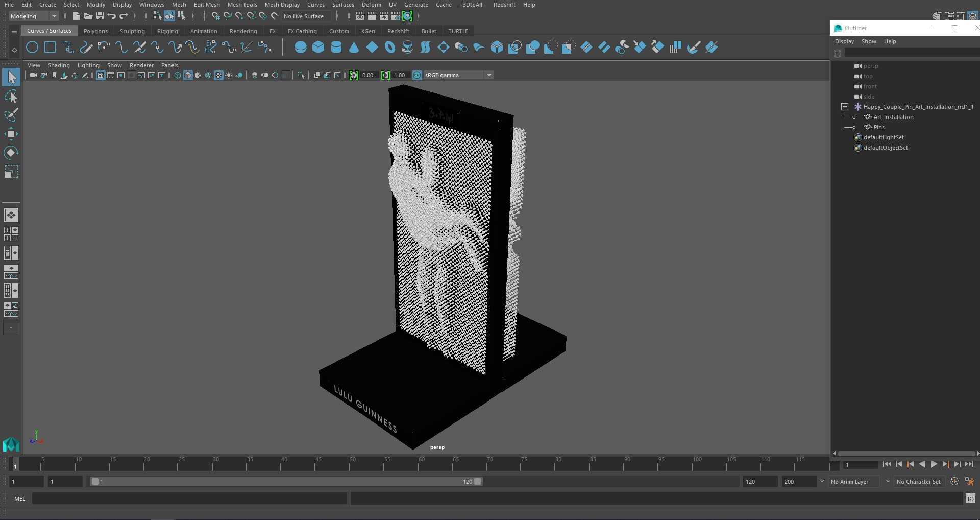This screenshot has width=980, height=520.
Task: Toggle isolate select in viewport
Action: (x=301, y=75)
